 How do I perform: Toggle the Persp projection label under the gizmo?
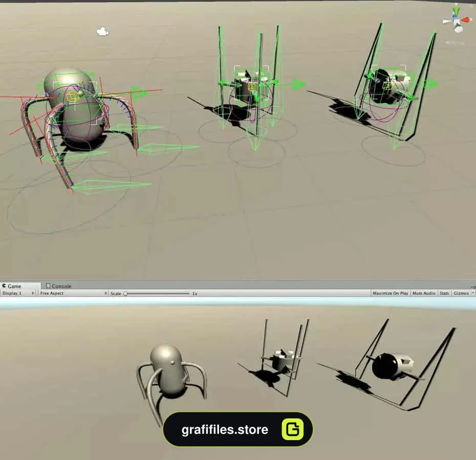pos(455,43)
